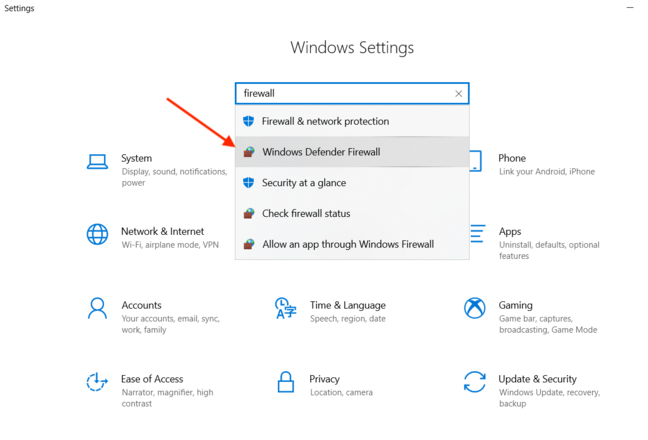
Task: Minimize the Settings window
Action: pos(630,7)
